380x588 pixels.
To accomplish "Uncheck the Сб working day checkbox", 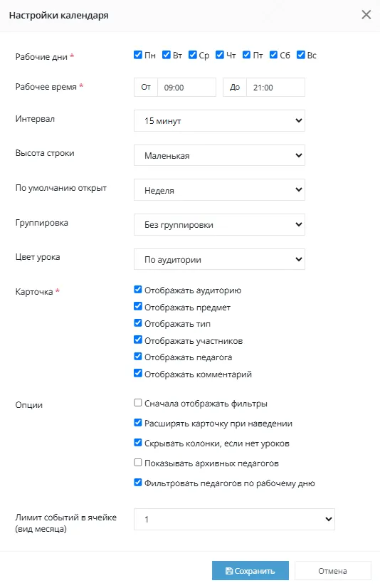I will point(273,55).
